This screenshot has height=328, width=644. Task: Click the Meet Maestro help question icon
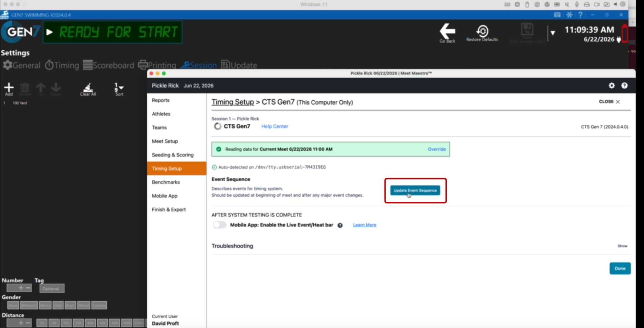point(625,86)
